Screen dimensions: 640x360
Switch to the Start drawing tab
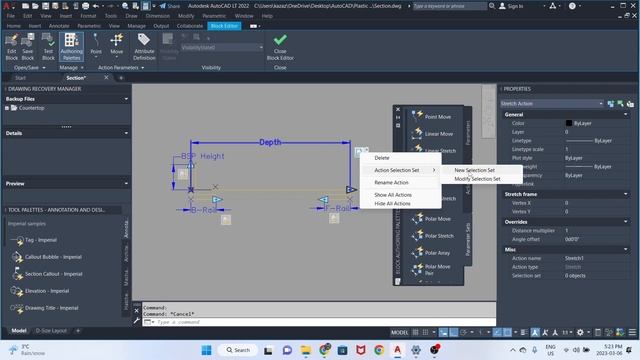pyautogui.click(x=20, y=78)
